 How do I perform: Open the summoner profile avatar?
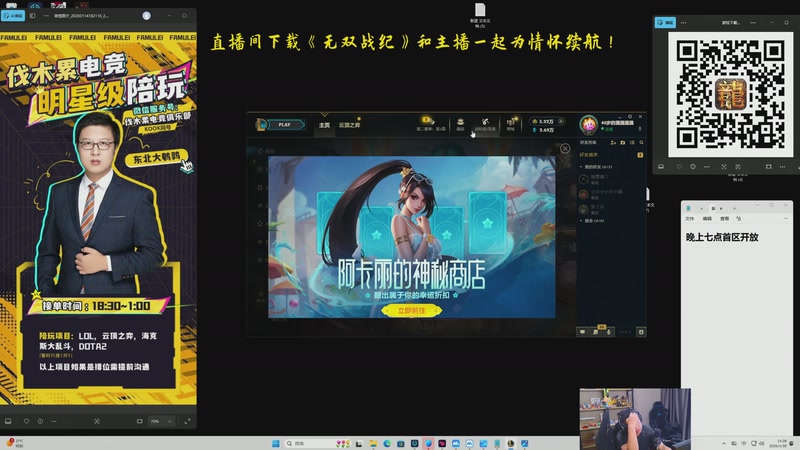[588, 124]
